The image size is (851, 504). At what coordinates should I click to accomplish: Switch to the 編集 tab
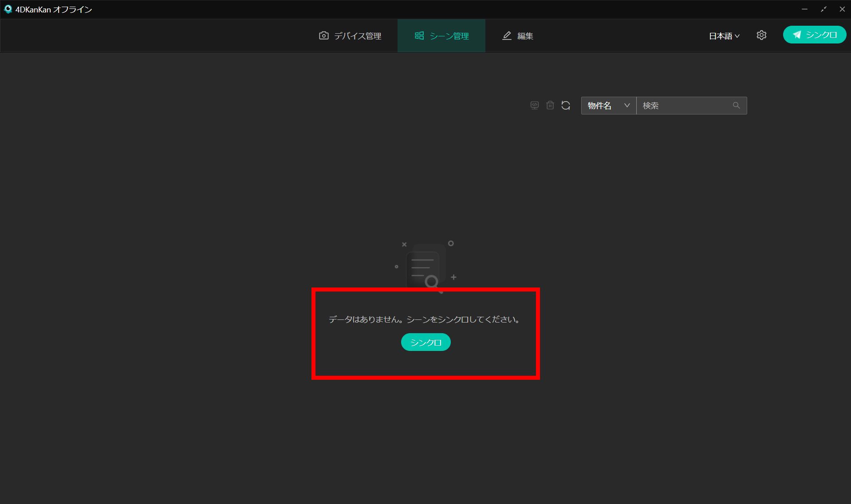pos(518,36)
